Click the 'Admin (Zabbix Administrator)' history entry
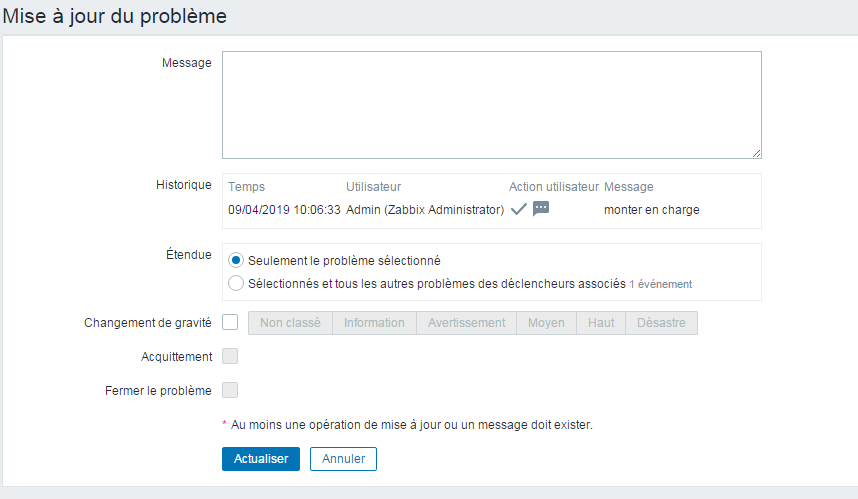The image size is (858, 499). [x=425, y=210]
